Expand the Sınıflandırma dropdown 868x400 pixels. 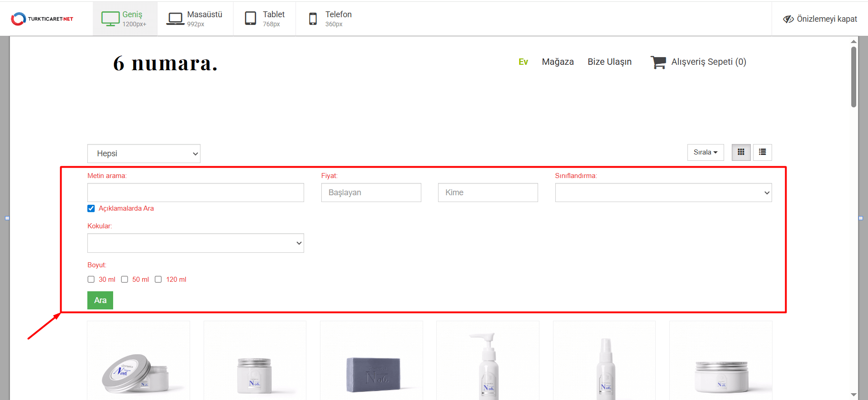tap(663, 193)
